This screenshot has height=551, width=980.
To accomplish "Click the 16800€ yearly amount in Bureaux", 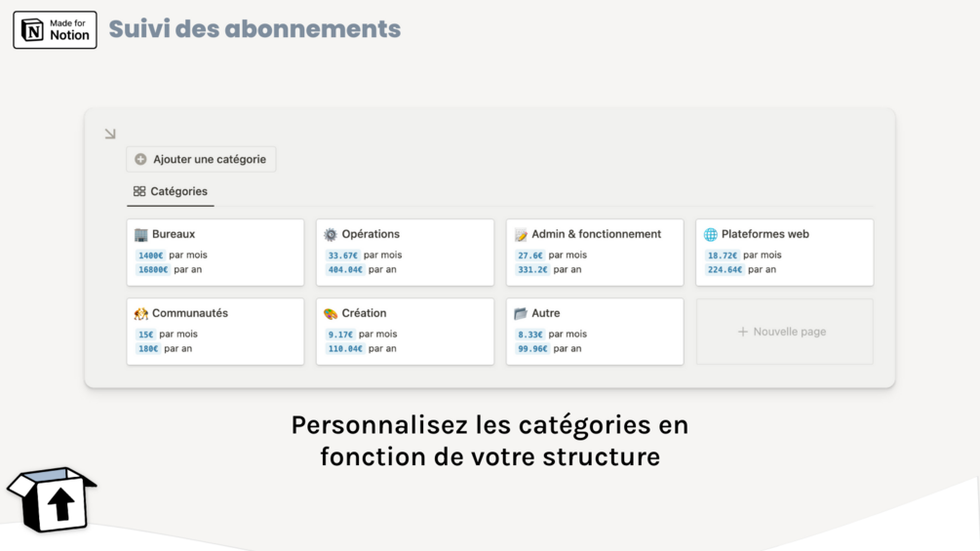I will tap(153, 270).
